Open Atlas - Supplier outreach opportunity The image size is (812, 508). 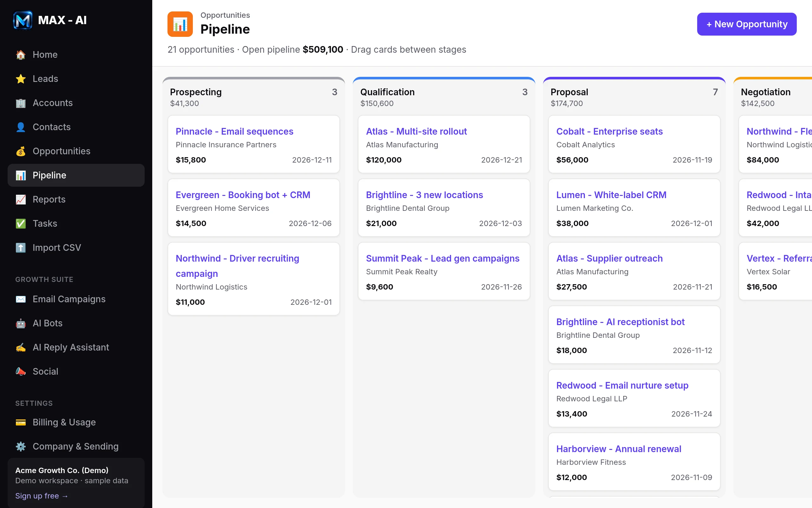point(609,258)
